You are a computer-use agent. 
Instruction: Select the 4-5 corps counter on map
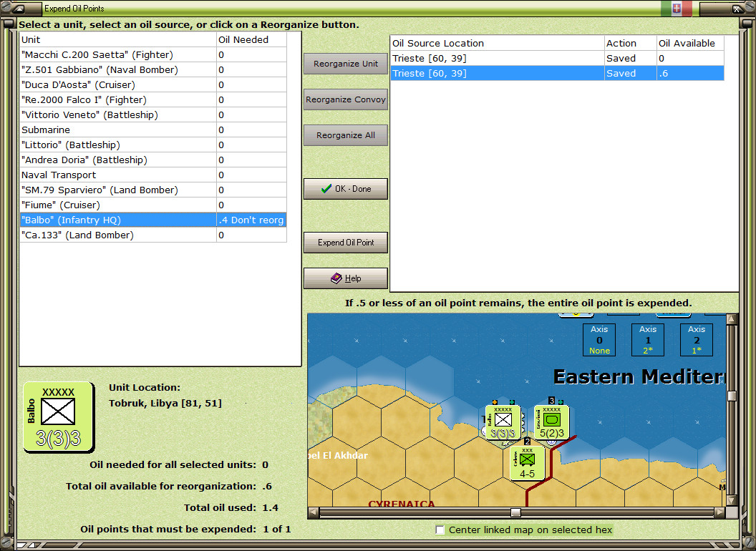tap(527, 463)
